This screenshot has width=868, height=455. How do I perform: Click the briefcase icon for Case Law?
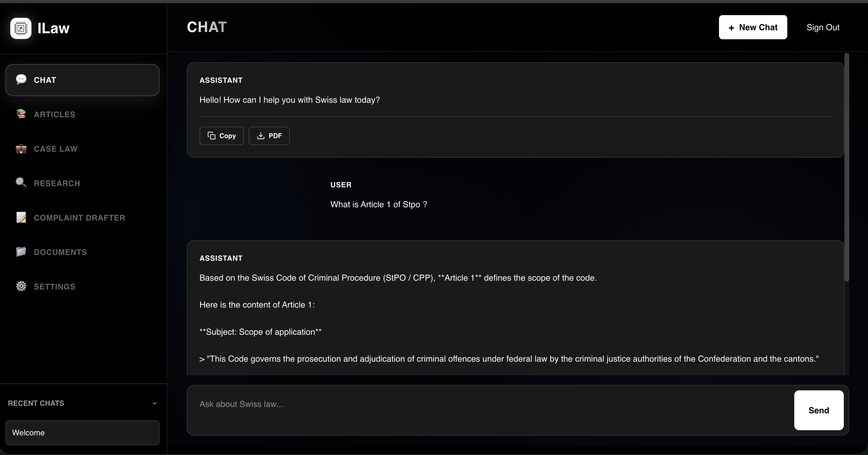pos(21,149)
